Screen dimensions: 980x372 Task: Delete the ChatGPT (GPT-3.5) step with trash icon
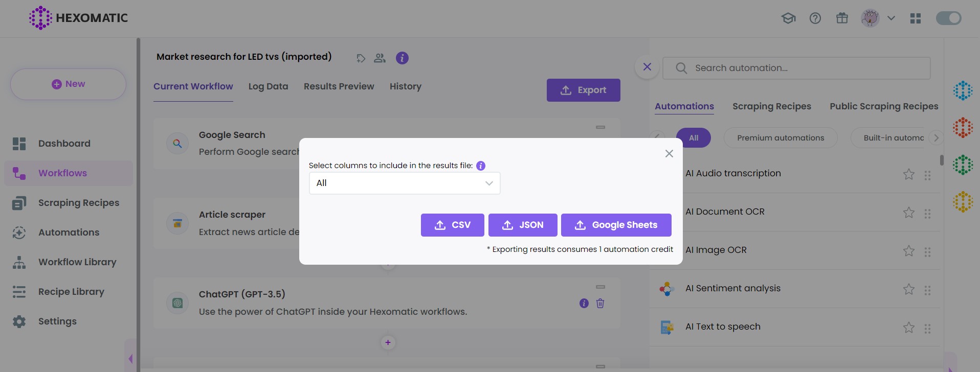(600, 304)
